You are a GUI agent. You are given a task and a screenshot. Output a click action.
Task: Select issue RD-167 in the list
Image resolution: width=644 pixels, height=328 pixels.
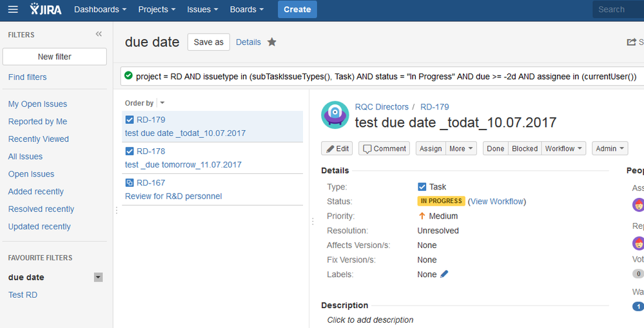(x=151, y=182)
